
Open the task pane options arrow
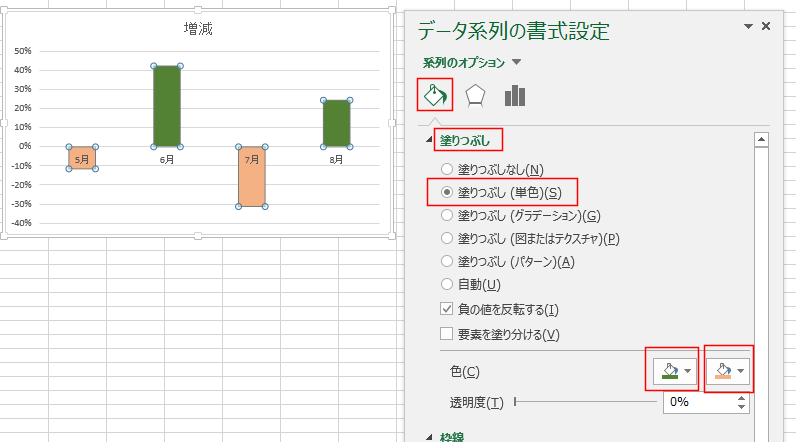click(x=748, y=26)
